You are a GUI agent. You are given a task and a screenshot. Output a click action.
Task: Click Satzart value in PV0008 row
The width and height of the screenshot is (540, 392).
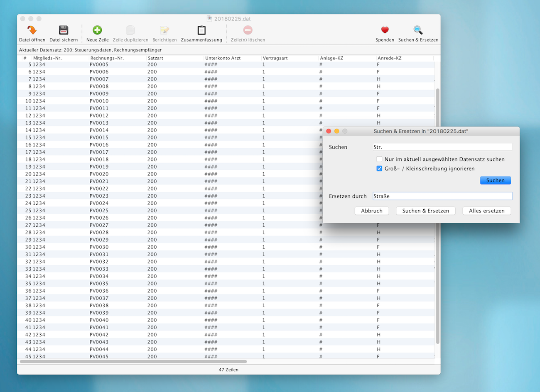coord(152,86)
